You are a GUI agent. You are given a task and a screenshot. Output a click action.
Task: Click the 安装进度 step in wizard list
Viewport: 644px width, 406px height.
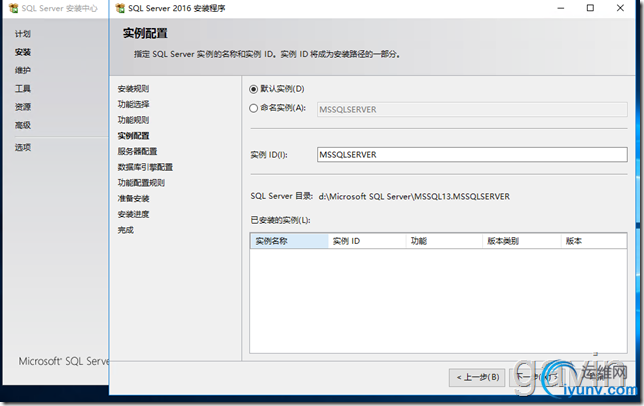pos(133,214)
